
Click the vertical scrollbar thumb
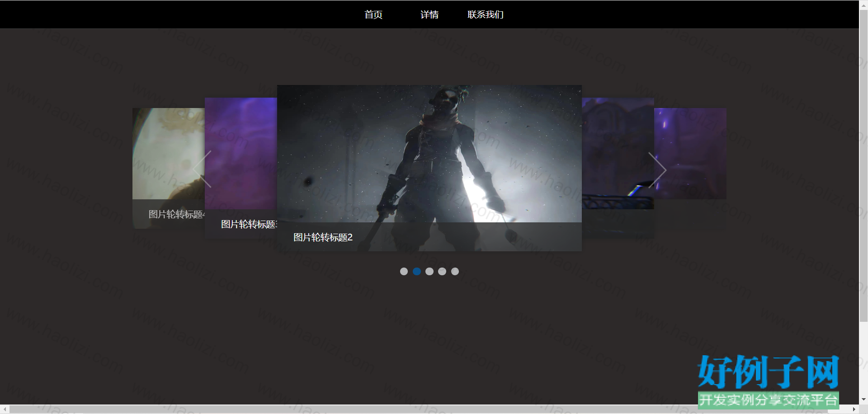click(863, 165)
